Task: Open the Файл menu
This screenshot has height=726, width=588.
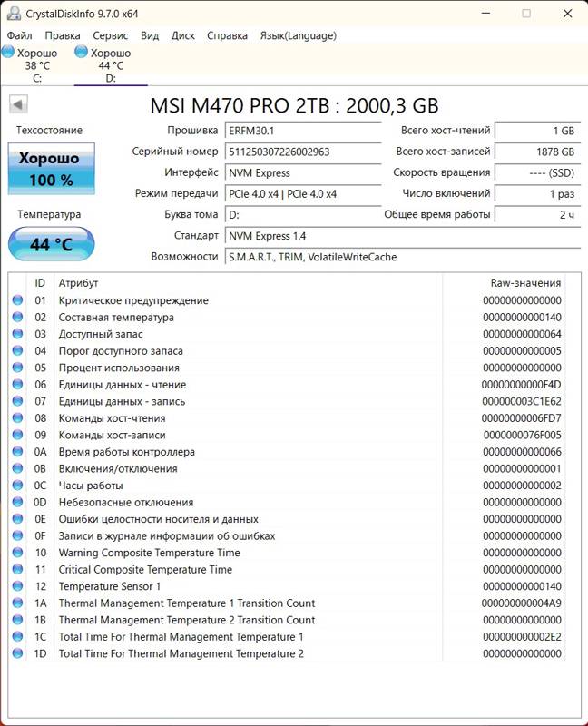Action: 19,35
